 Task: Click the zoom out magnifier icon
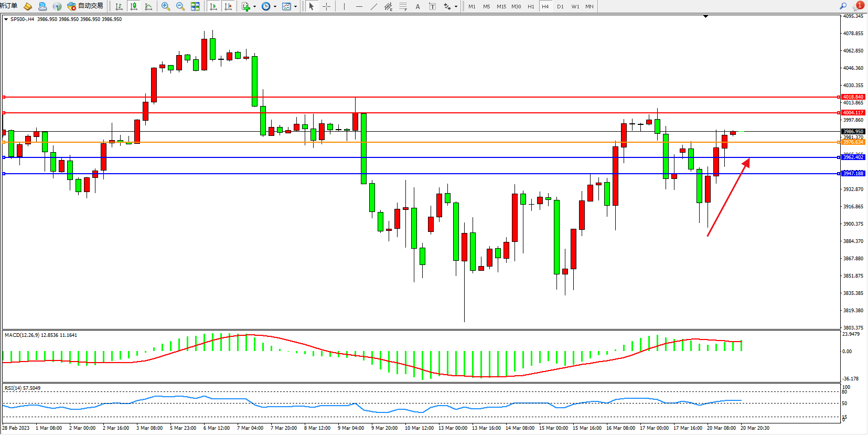point(180,6)
